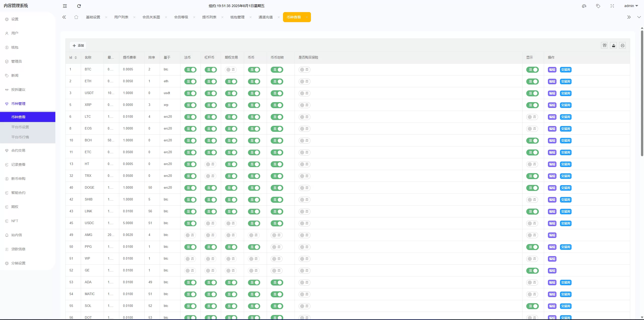Close the 基础设置 tab
644x320 pixels.
pos(106,17)
